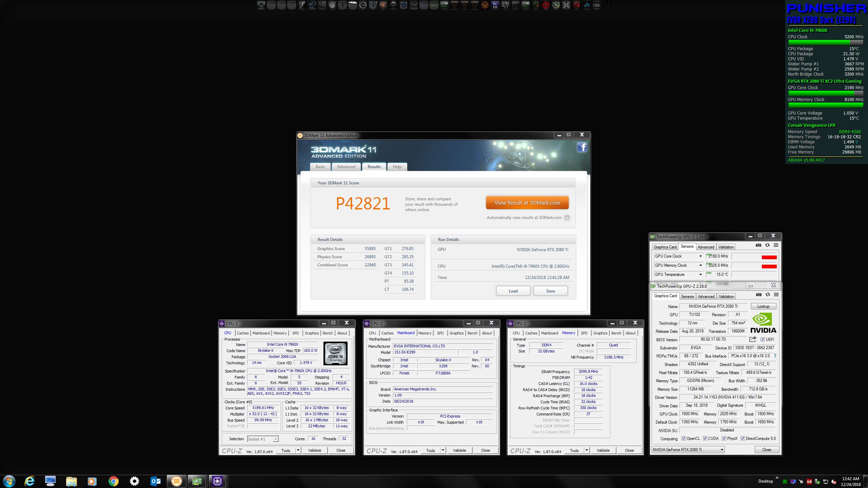Toggle the UEFI checkbox in GPU-Z

763,340
